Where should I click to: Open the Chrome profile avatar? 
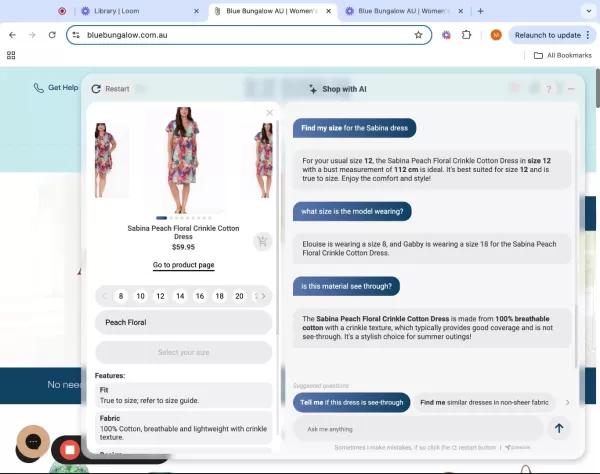pos(496,35)
